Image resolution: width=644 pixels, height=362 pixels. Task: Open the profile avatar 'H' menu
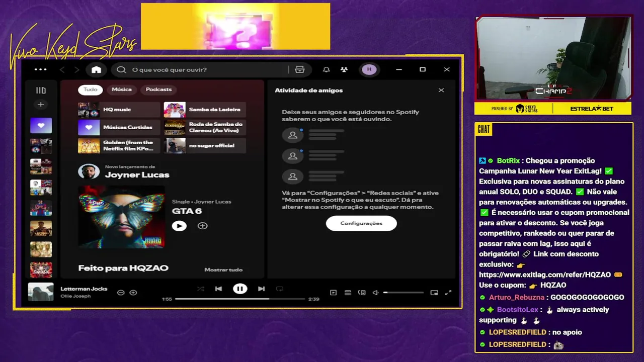[369, 69]
